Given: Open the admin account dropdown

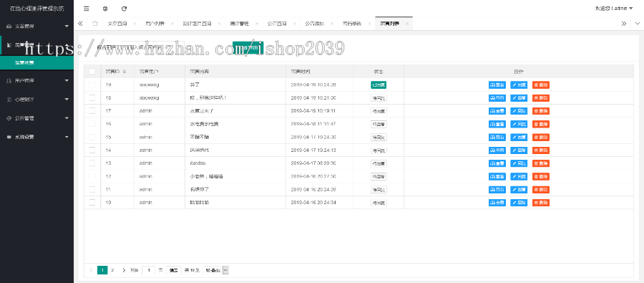Looking at the screenshot, I should [614, 8].
